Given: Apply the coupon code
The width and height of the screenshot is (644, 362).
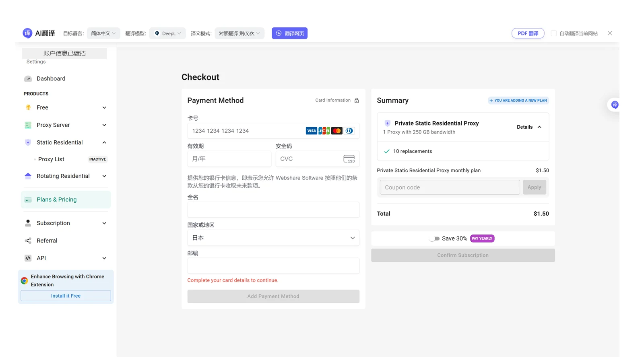Looking at the screenshot, I should tap(534, 187).
